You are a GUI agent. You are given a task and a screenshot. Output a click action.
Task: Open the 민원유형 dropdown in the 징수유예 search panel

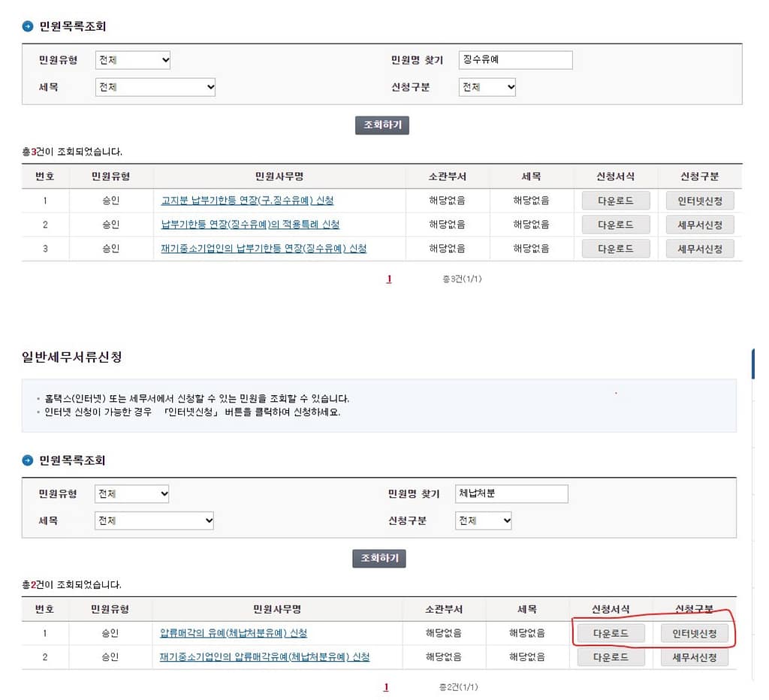pos(133,60)
